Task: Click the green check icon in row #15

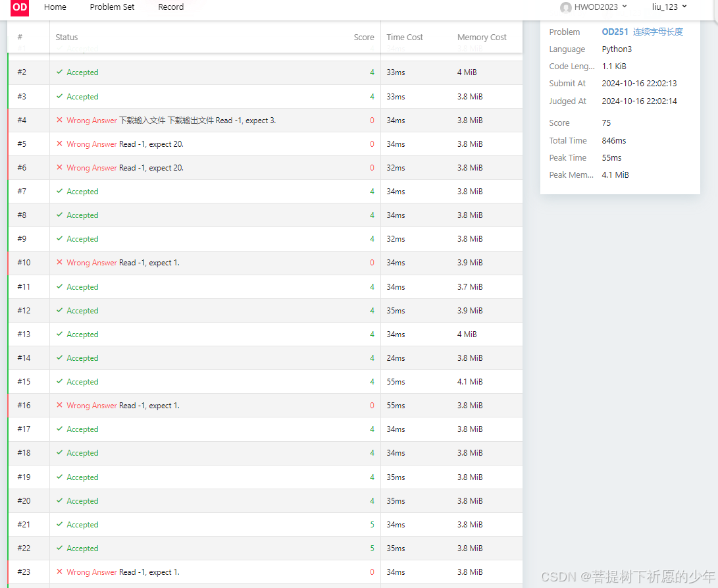Action: [59, 381]
